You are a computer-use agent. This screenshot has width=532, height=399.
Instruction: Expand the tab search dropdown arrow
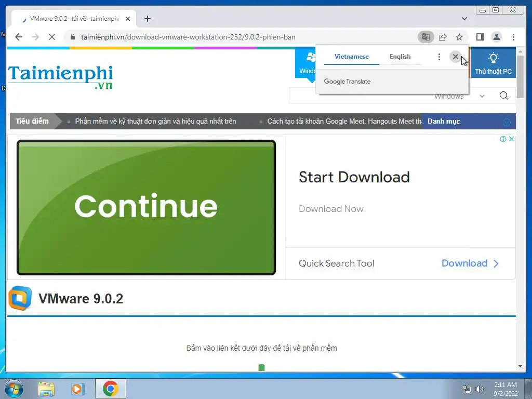[464, 19]
